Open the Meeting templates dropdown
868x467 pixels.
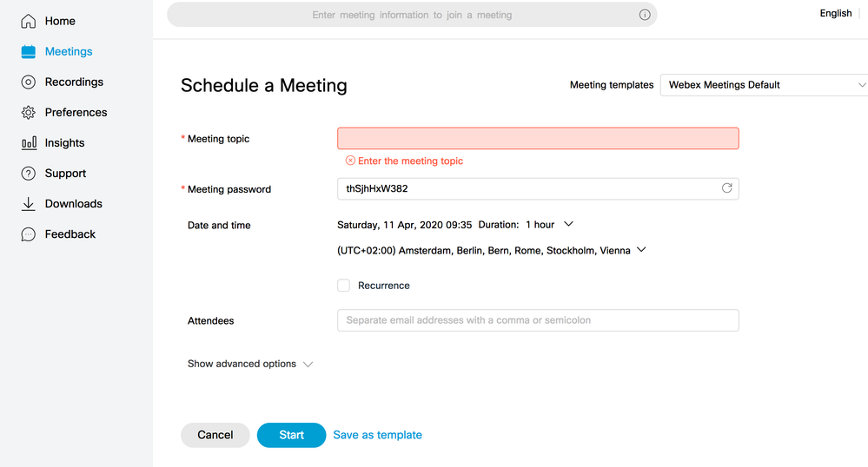pyautogui.click(x=764, y=85)
